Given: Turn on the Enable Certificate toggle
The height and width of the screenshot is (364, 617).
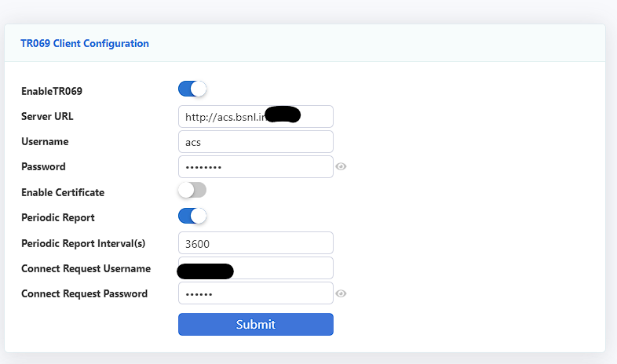Looking at the screenshot, I should coord(192,190).
